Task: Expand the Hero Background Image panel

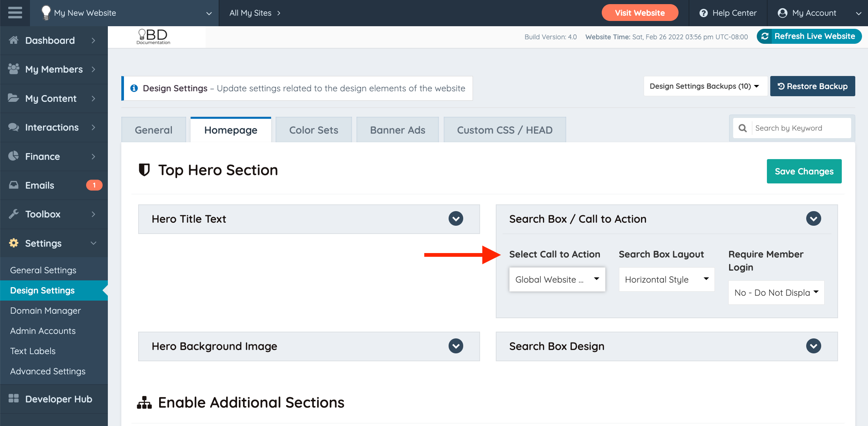Action: click(456, 346)
